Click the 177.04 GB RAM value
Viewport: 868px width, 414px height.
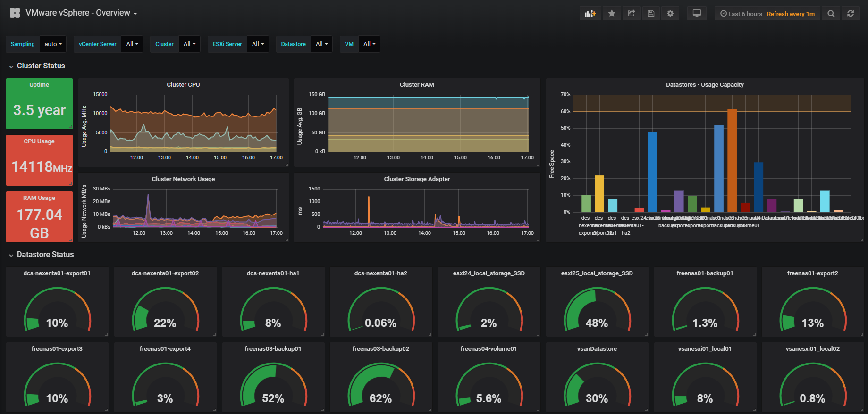pos(39,224)
